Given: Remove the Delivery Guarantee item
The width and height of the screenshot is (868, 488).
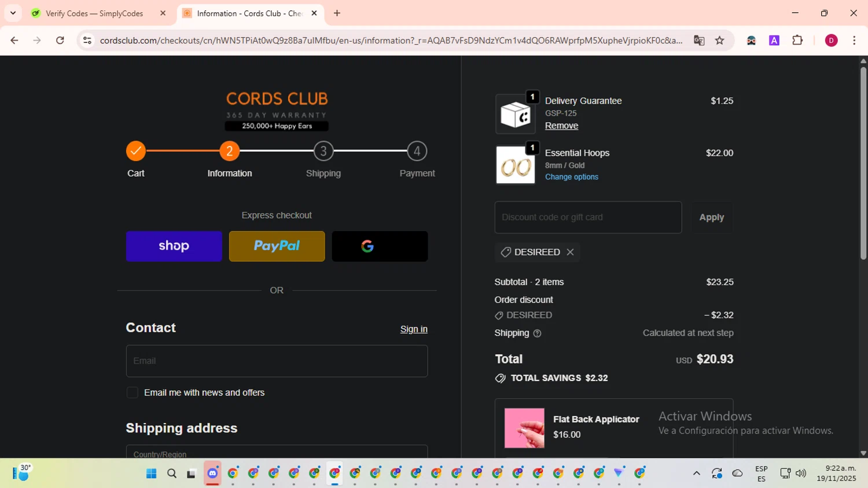Looking at the screenshot, I should pos(561,126).
